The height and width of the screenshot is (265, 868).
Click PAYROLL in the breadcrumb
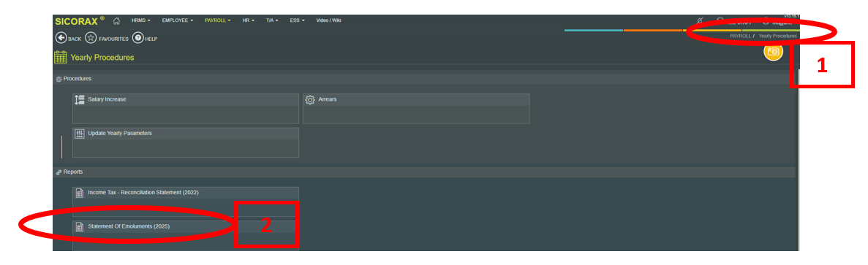740,36
